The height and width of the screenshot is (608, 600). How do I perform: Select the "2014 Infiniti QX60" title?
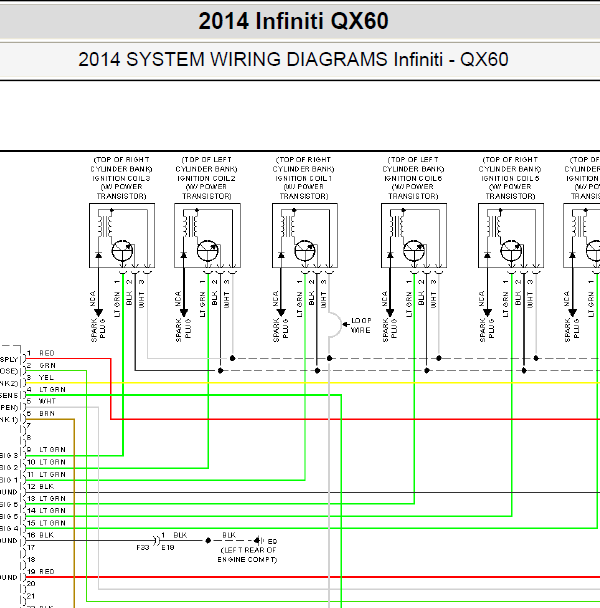coord(293,21)
